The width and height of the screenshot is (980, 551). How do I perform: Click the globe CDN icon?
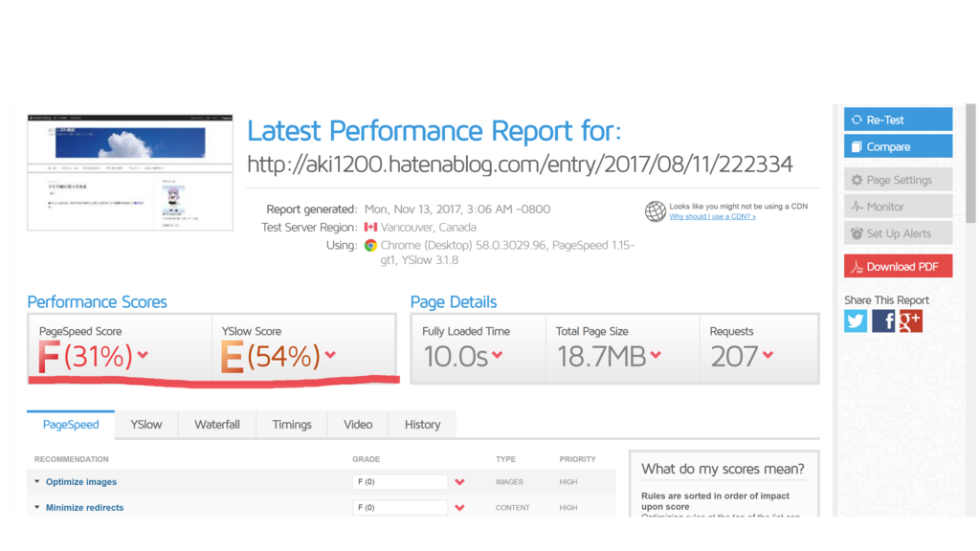(655, 211)
